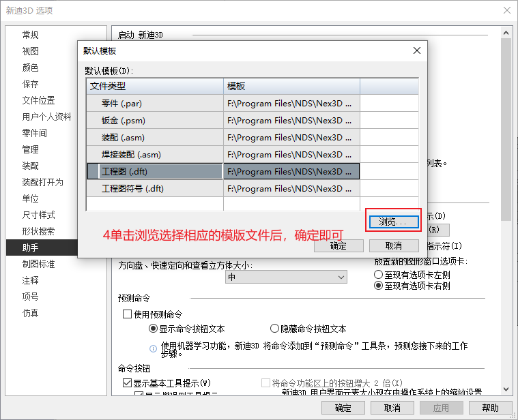The height and width of the screenshot is (420, 518).
Task: Click template path for 工程图符号 (.dft)
Action: click(291, 189)
